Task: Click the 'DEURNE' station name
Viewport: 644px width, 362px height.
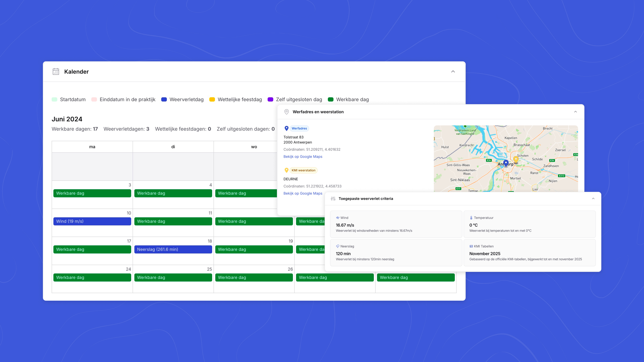Action: click(291, 179)
